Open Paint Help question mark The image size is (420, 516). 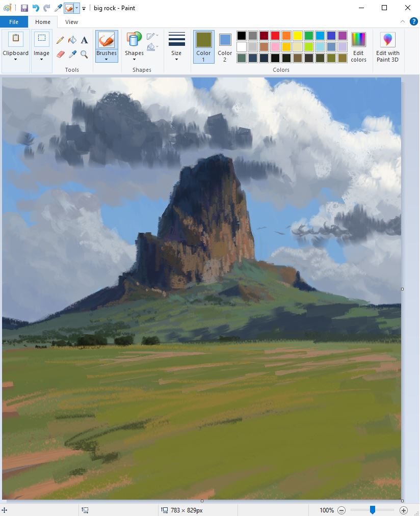pos(414,22)
